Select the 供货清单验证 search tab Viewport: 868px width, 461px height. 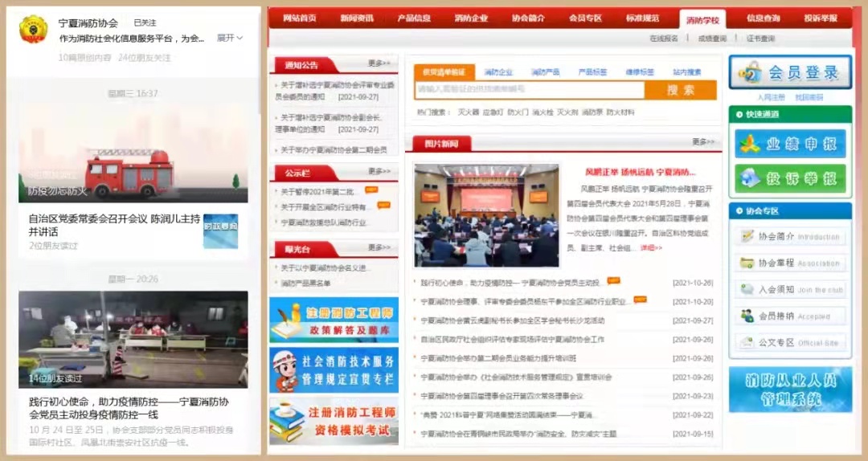tap(444, 72)
